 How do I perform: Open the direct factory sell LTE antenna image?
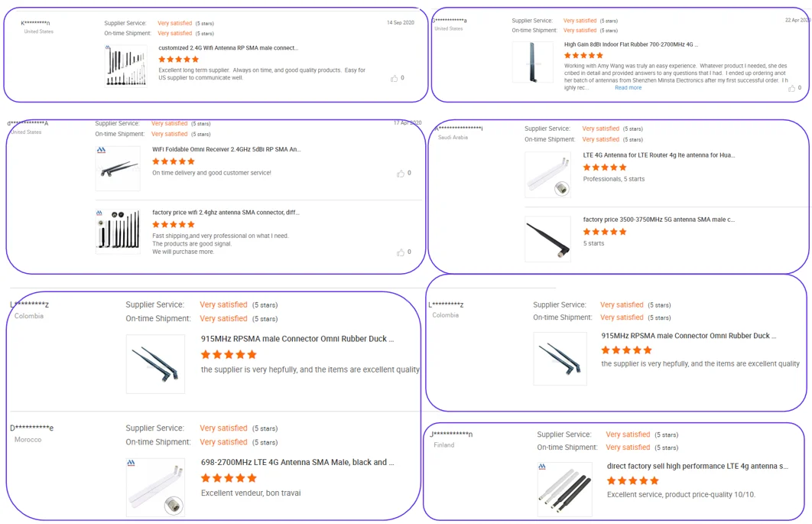[564, 489]
